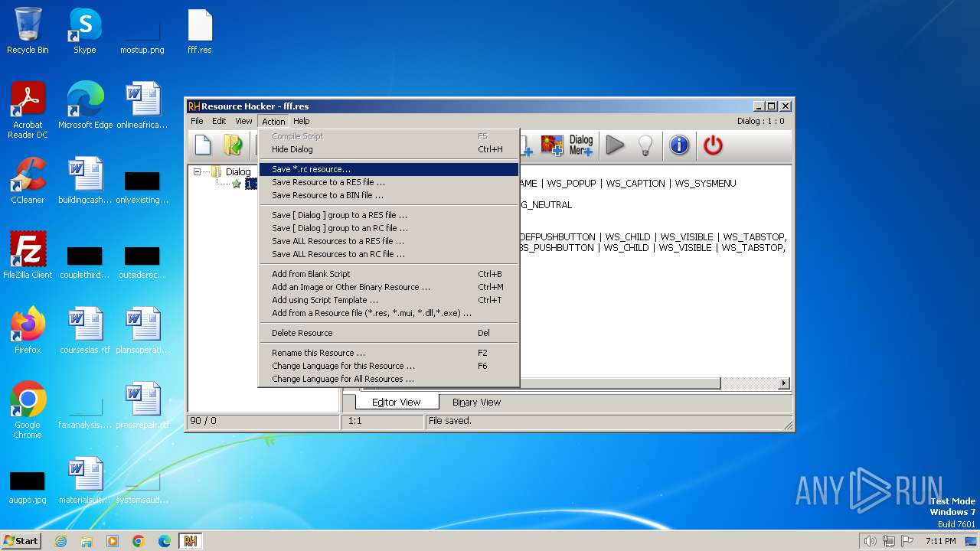The image size is (980, 551).
Task: Choose Add using Script Template
Action: [389, 300]
